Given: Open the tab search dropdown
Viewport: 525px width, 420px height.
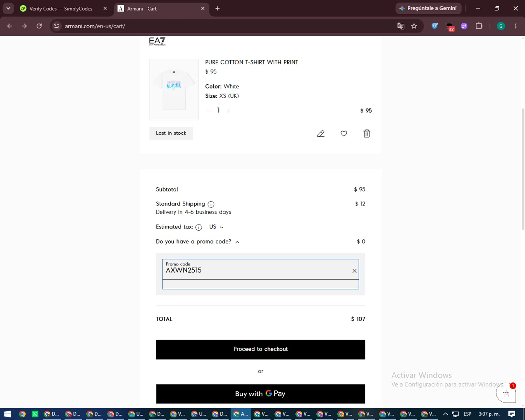Looking at the screenshot, I should tap(8, 8).
